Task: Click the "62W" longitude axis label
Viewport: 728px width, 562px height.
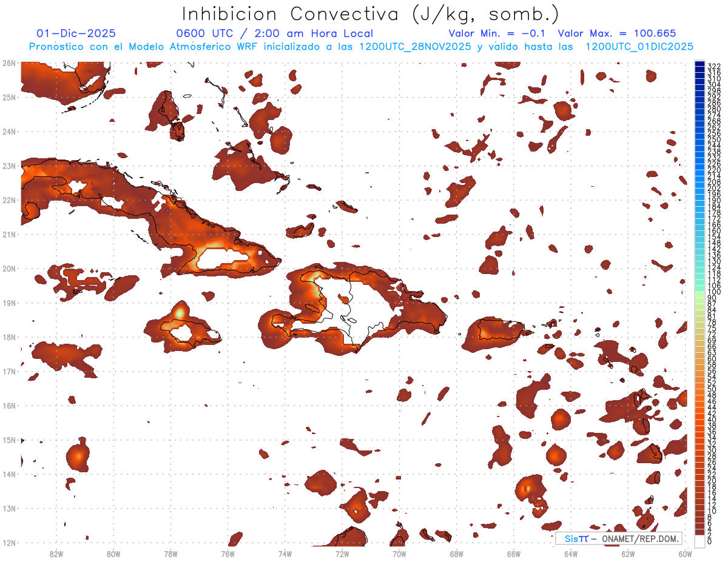Action: point(628,554)
